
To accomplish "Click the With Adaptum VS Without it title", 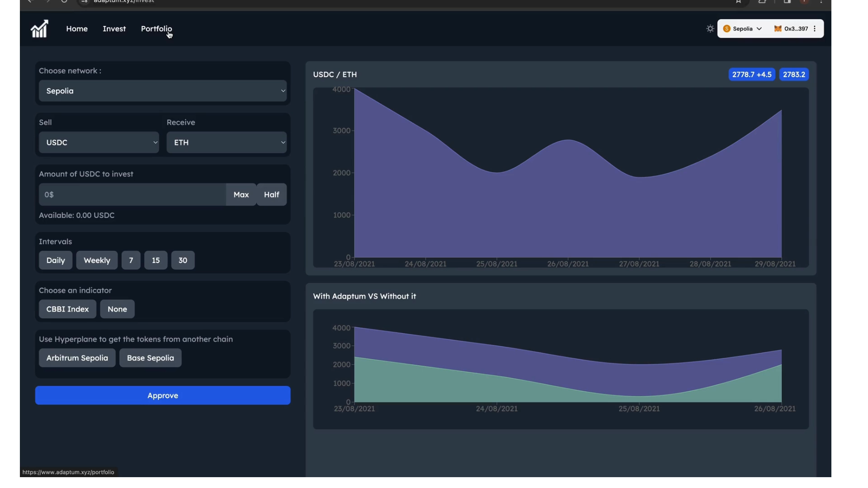I will [x=364, y=296].
